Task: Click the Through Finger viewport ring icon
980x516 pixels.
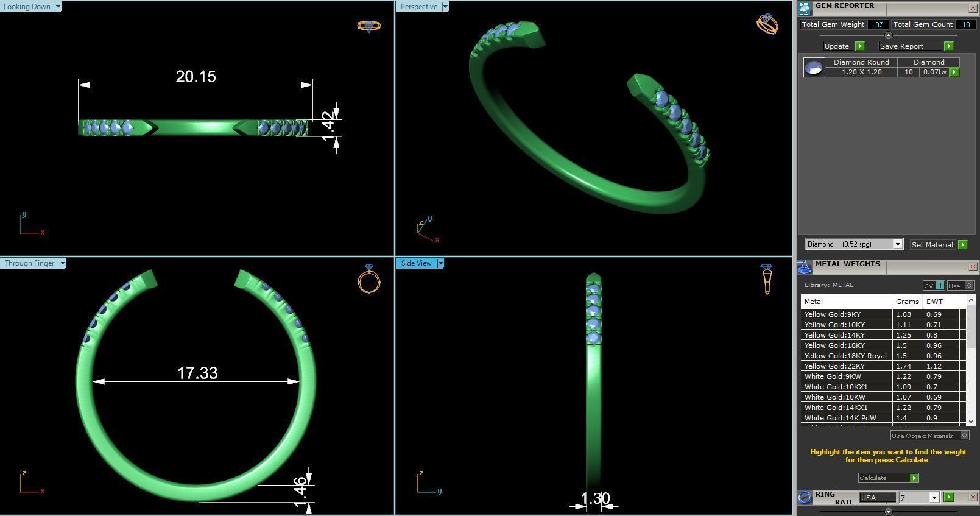Action: tap(369, 279)
